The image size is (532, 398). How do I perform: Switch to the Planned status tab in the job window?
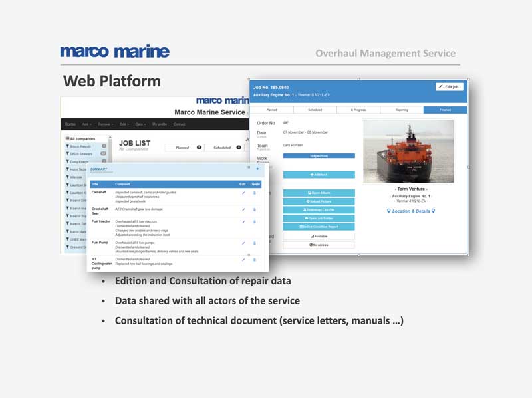click(272, 110)
